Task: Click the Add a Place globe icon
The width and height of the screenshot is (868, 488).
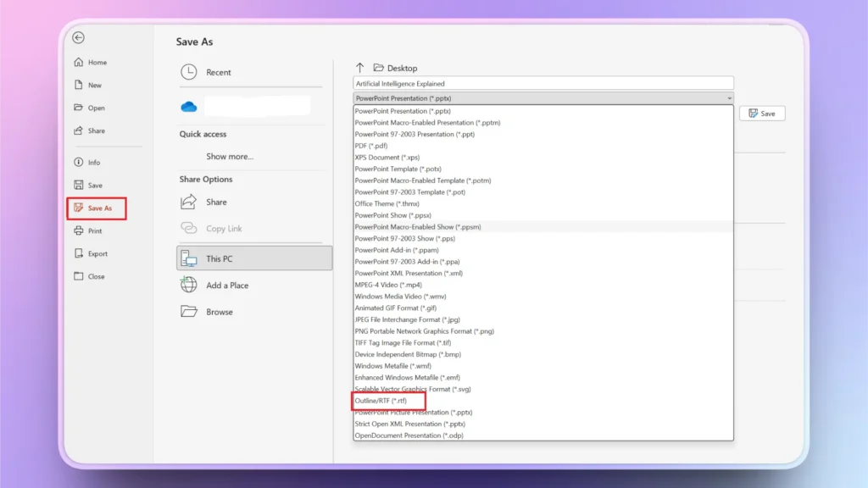Action: [x=189, y=285]
